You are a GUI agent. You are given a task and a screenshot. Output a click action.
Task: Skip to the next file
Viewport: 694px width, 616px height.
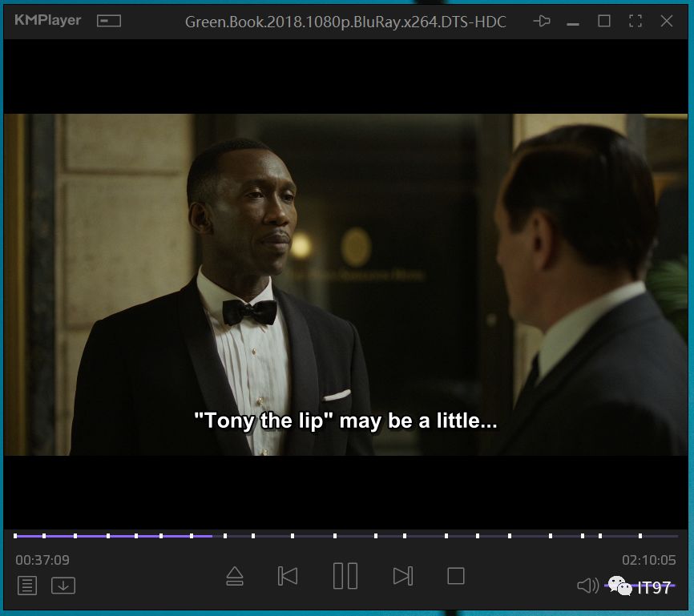pos(403,576)
